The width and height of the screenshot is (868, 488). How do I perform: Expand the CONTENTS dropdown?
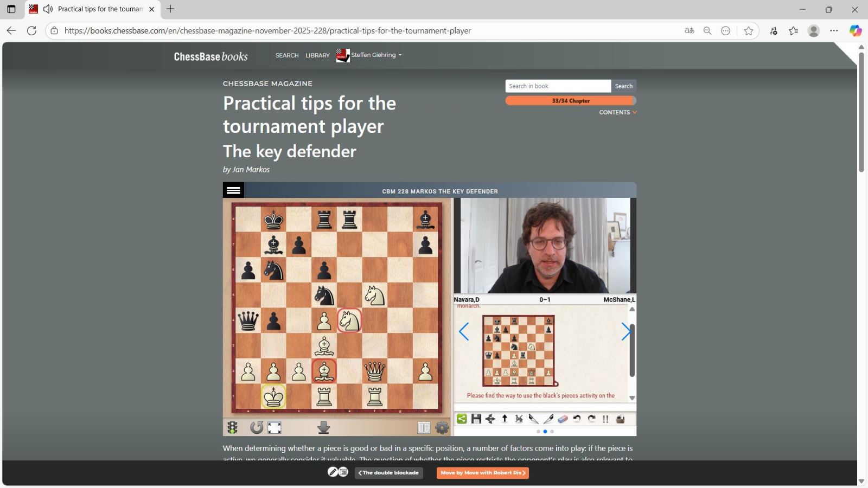pyautogui.click(x=617, y=112)
